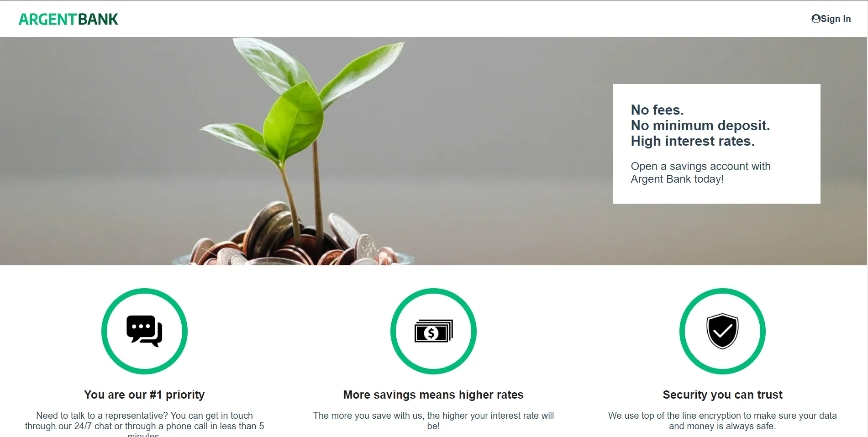Viewport: 868px width, 437px height.
Task: Click the chat bubbles icon
Action: pyautogui.click(x=144, y=331)
